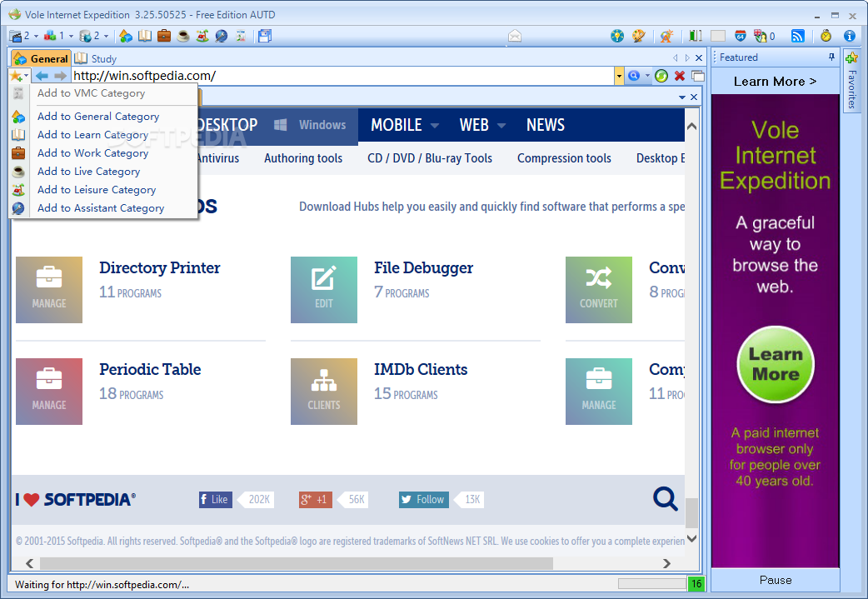Click the Learn open-book icon in toolbar

[145, 36]
